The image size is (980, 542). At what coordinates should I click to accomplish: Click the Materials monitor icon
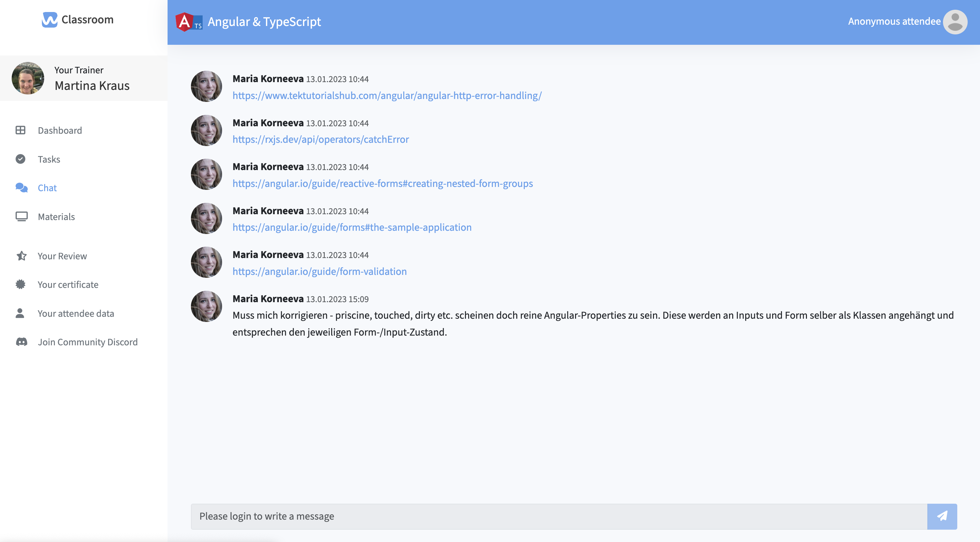click(21, 216)
